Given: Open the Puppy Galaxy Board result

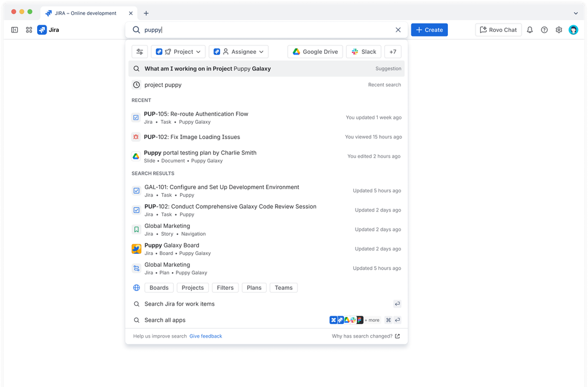Looking at the screenshot, I should coord(266,249).
